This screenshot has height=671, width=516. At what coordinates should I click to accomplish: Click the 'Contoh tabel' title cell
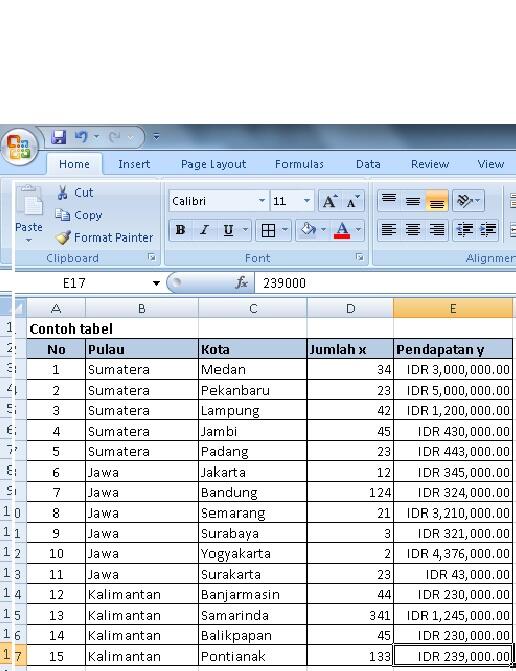tap(71, 329)
